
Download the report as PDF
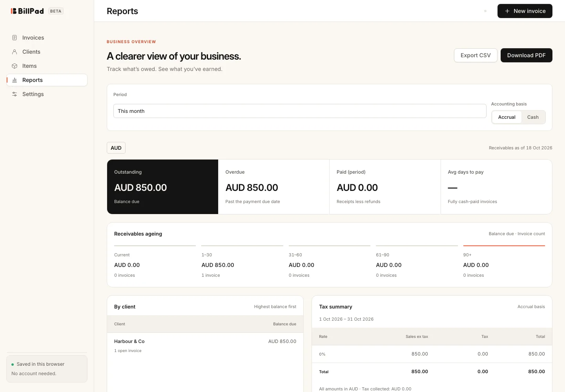tap(526, 55)
